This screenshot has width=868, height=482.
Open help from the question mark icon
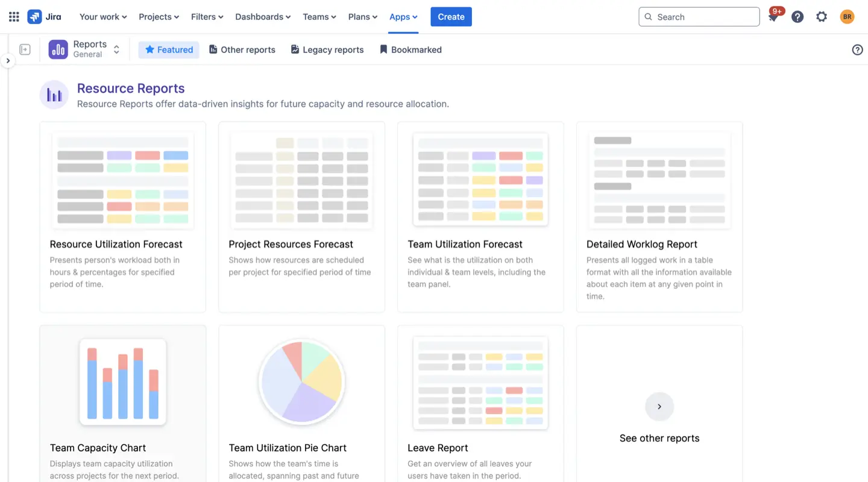797,16
